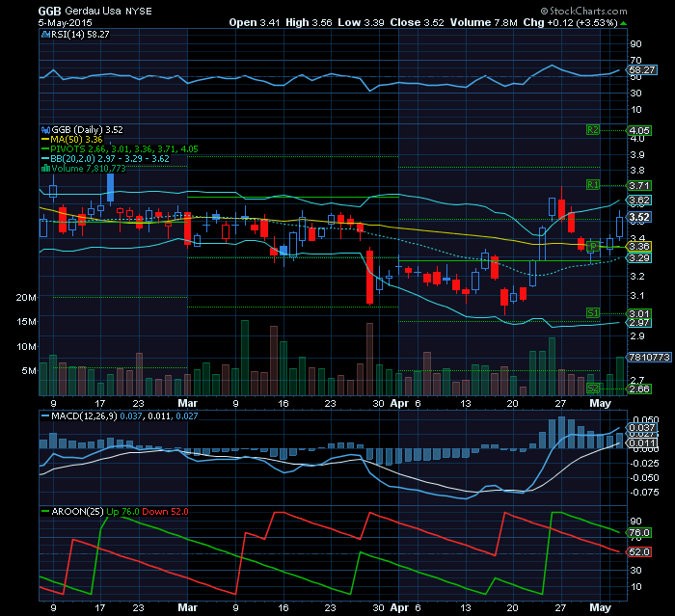Screen dimensions: 675x616
Task: Click the MACD(12,26,9) legend label
Action: [x=84, y=416]
